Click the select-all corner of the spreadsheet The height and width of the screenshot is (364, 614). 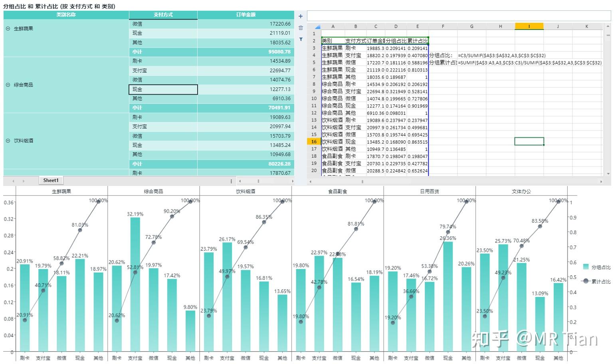tap(314, 26)
